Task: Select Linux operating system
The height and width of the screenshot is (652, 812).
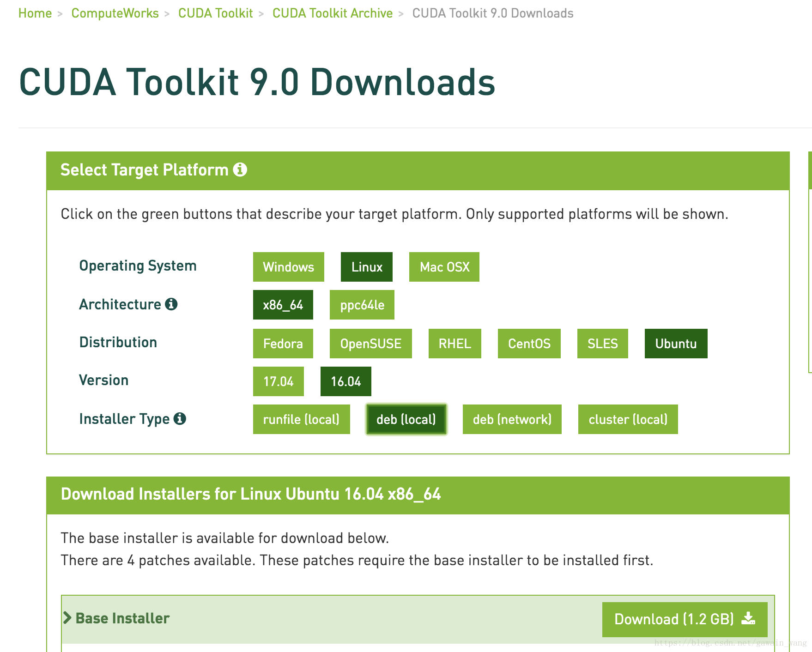Action: [367, 267]
